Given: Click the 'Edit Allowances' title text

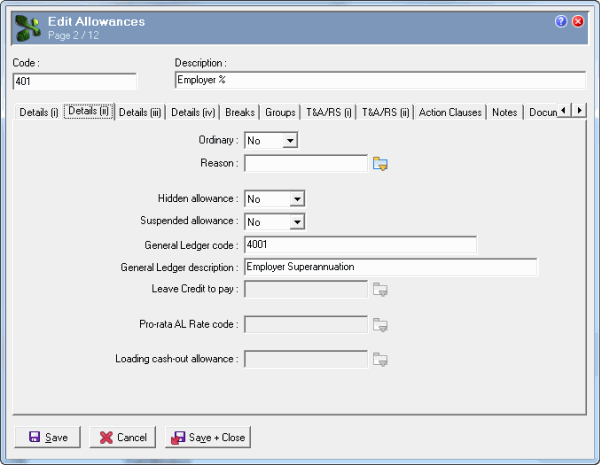Looking at the screenshot, I should (96, 21).
